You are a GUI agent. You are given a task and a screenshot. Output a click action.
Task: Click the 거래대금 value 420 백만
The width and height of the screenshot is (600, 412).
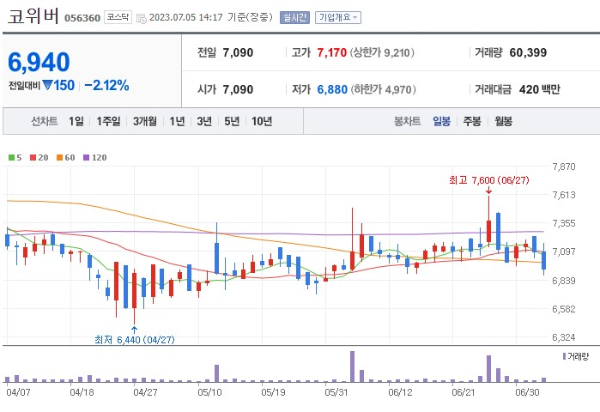tap(540, 90)
